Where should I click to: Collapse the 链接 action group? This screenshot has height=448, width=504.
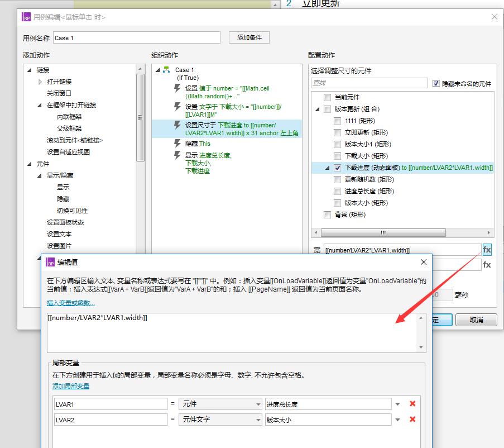click(30, 70)
